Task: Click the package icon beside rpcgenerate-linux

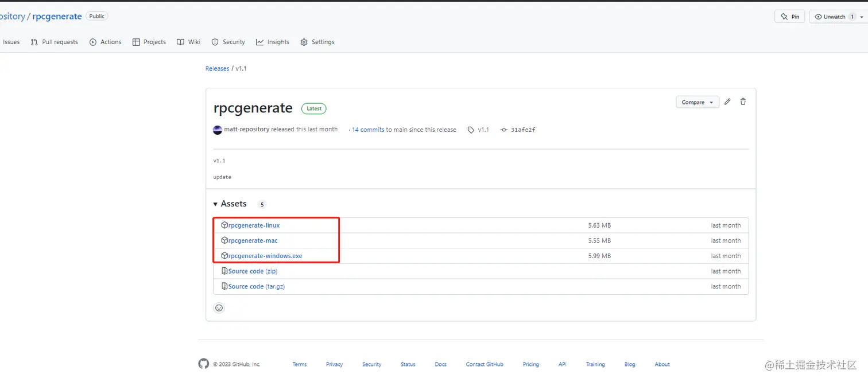Action: (224, 225)
